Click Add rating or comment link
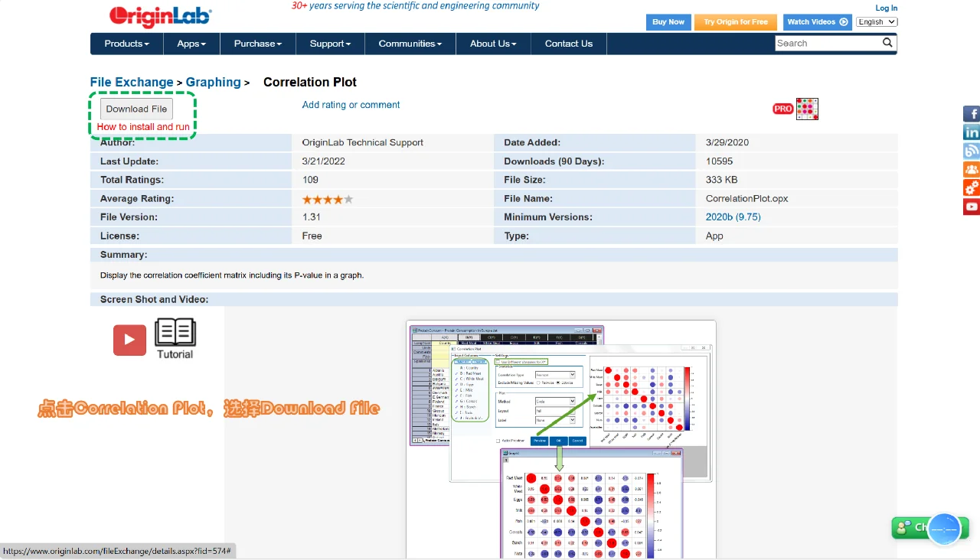The image size is (980, 560). point(351,105)
